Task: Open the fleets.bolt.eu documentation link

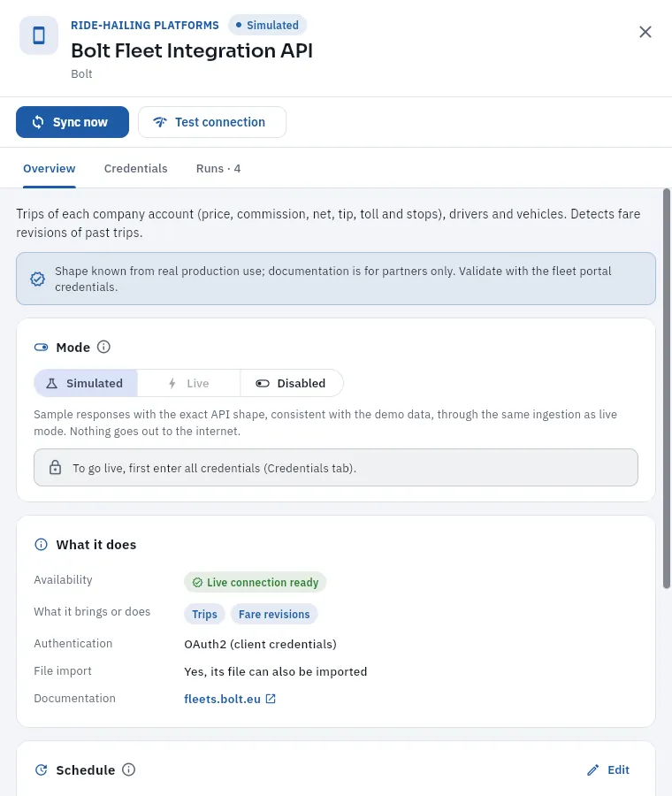Action: click(x=222, y=699)
